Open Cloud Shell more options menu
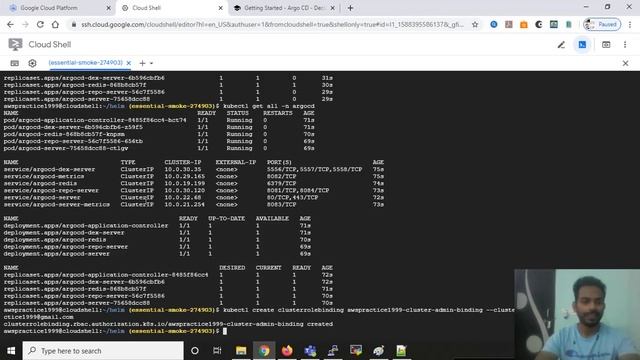640x360 pixels. (x=625, y=44)
